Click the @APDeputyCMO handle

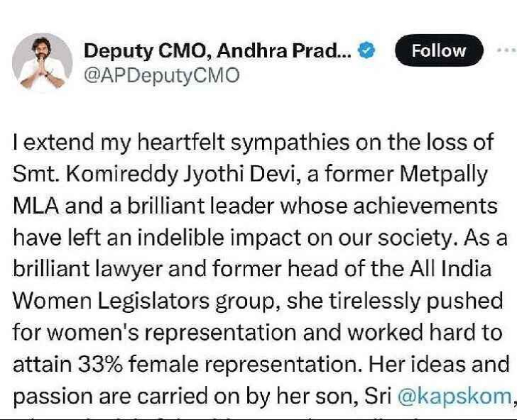click(x=163, y=74)
